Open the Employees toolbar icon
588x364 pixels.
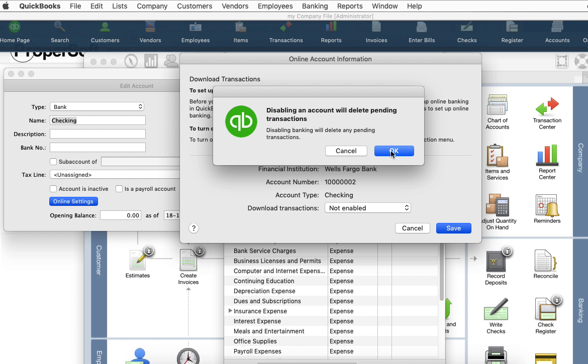tap(195, 33)
